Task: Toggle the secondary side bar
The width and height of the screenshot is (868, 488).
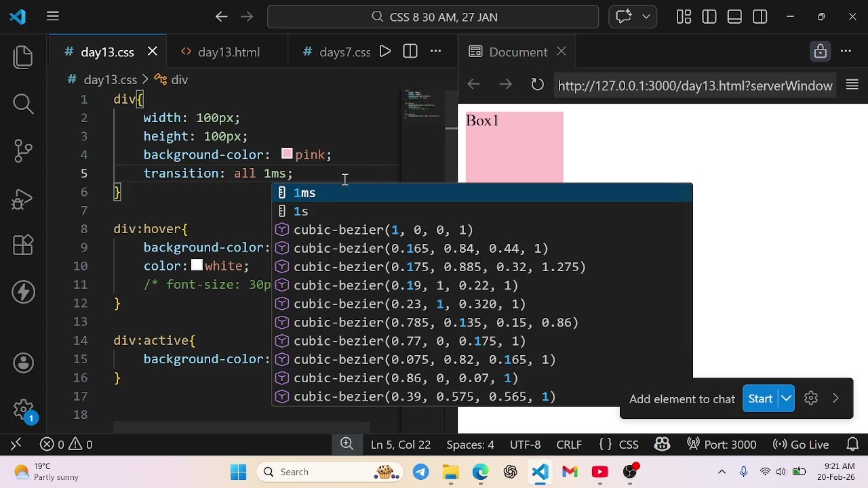Action: click(x=760, y=17)
